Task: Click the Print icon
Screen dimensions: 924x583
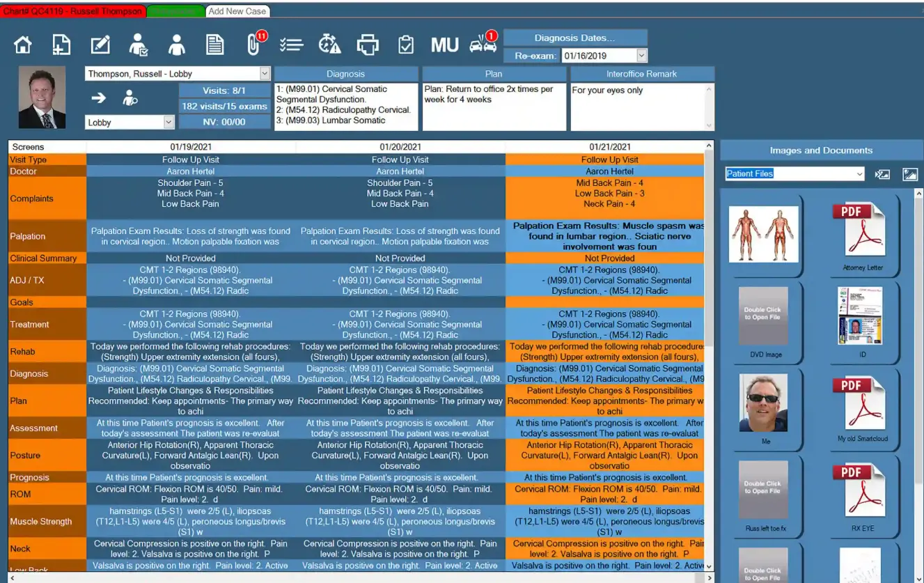Action: coord(368,44)
